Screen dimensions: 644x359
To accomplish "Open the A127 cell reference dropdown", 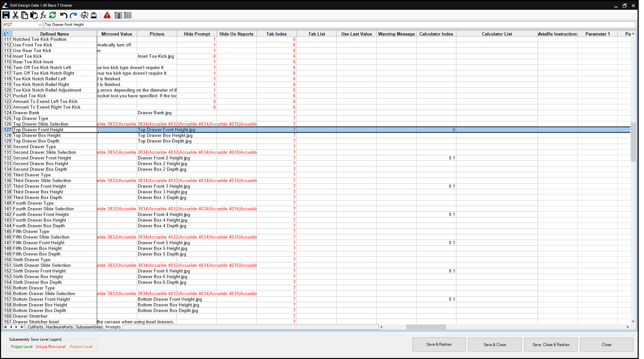I will pyautogui.click(x=39, y=24).
